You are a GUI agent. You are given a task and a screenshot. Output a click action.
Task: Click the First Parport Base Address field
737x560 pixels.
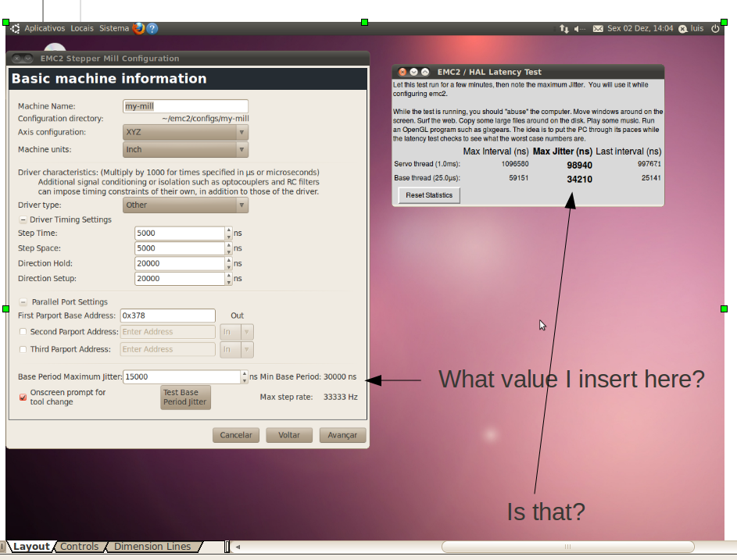tap(168, 316)
